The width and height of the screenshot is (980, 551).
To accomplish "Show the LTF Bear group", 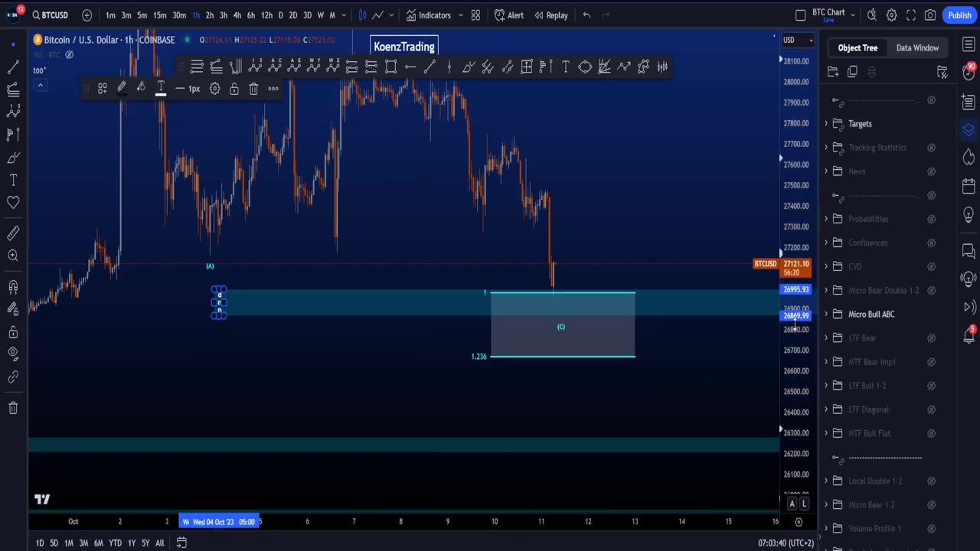I will [932, 338].
